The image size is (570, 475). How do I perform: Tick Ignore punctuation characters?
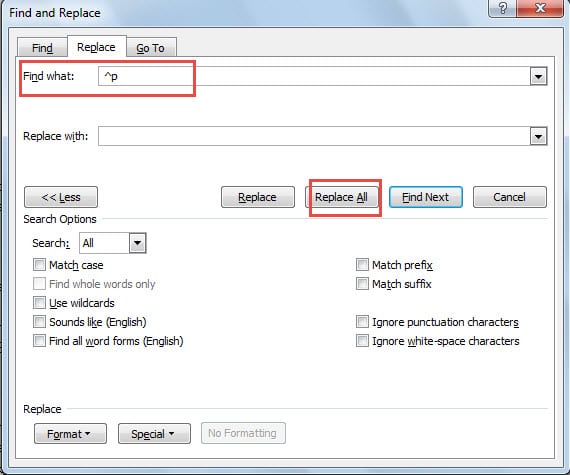362,321
